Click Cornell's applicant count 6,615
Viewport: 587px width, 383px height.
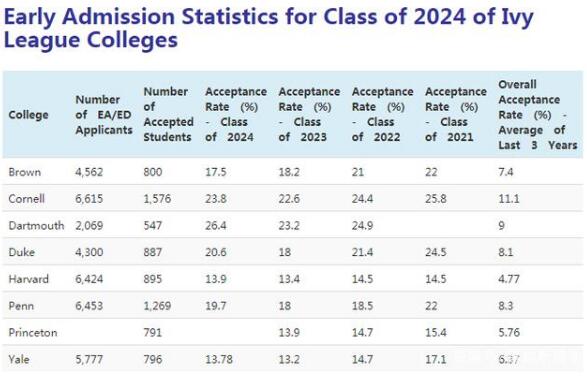click(x=89, y=199)
